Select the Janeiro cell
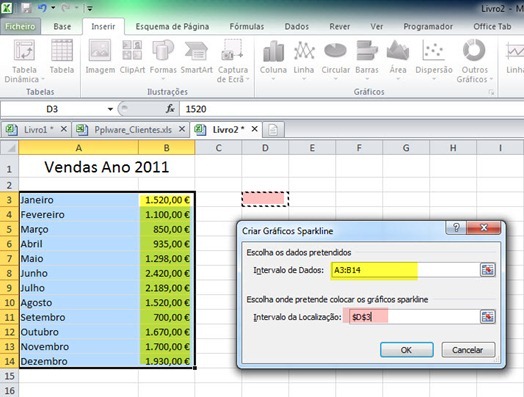Screen dimensions: 524x397 pyautogui.click(x=79, y=200)
